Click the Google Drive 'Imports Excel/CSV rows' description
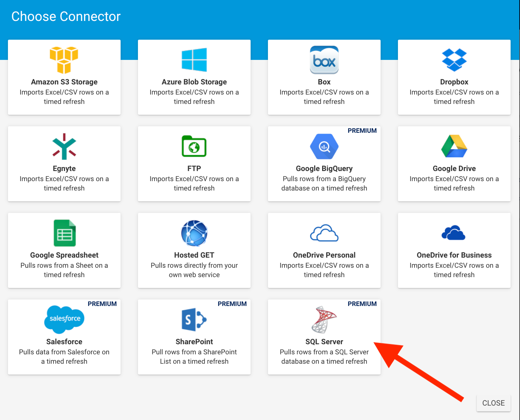 [454, 183]
